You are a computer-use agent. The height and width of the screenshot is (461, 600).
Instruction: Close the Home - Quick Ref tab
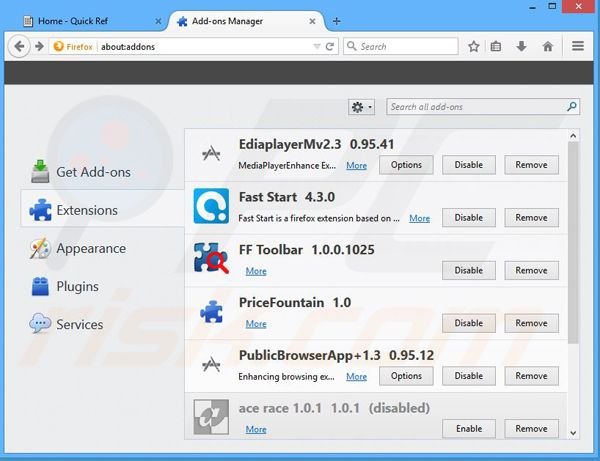coord(158,21)
